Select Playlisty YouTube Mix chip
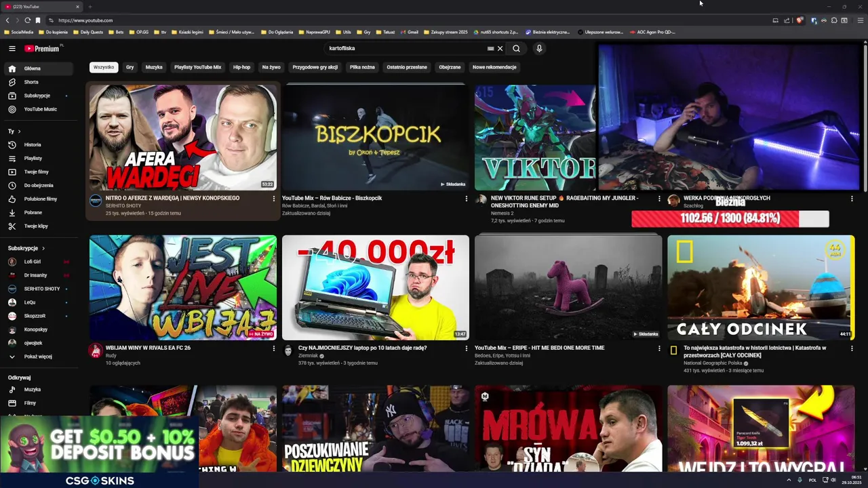The image size is (868, 488). pos(197,67)
